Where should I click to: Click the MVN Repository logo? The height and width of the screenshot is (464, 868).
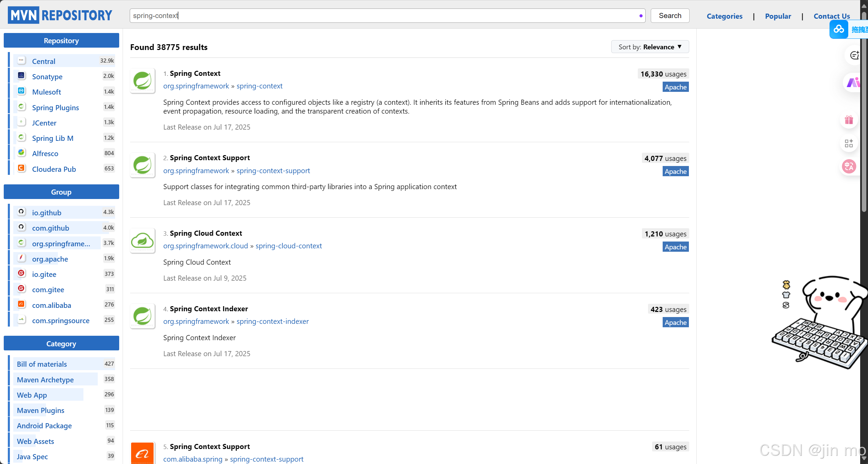coord(60,15)
